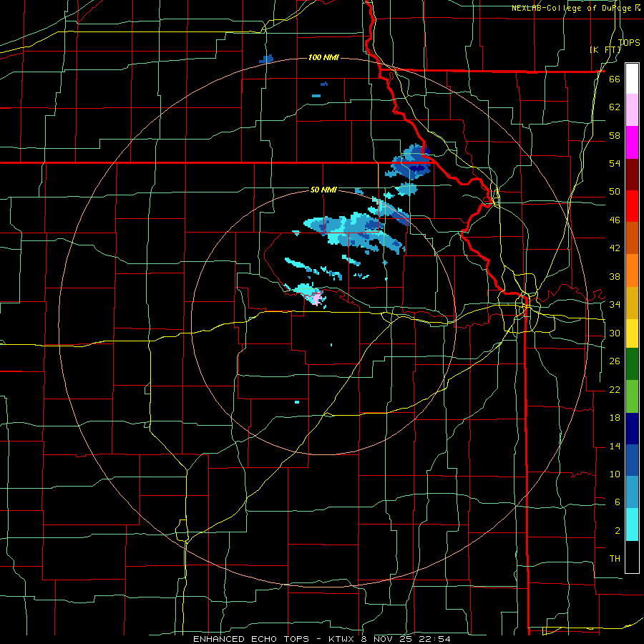Image resolution: width=644 pixels, height=644 pixels.
Task: Click the pink high echo top cell
Action: (316, 298)
